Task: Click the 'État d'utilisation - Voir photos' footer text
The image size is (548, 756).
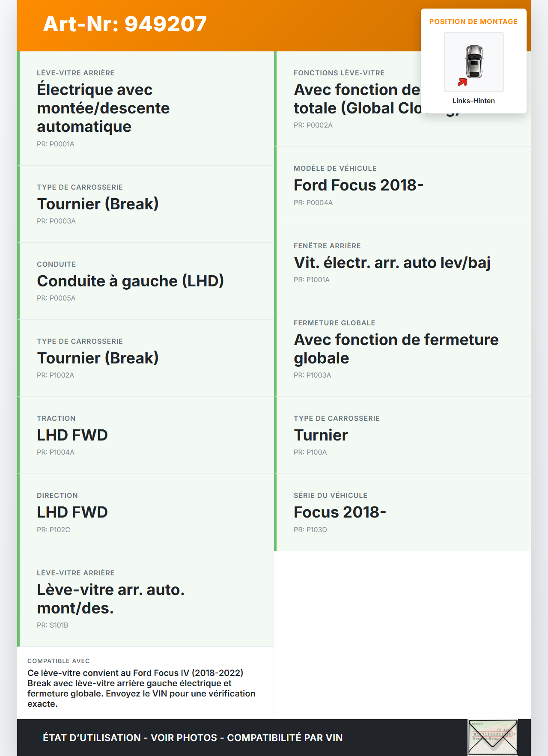Action: pyautogui.click(x=193, y=738)
